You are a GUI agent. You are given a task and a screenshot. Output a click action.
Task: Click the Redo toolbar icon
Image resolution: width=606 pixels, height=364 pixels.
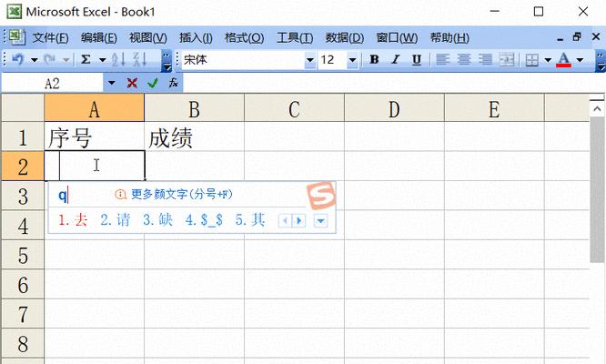coord(49,59)
